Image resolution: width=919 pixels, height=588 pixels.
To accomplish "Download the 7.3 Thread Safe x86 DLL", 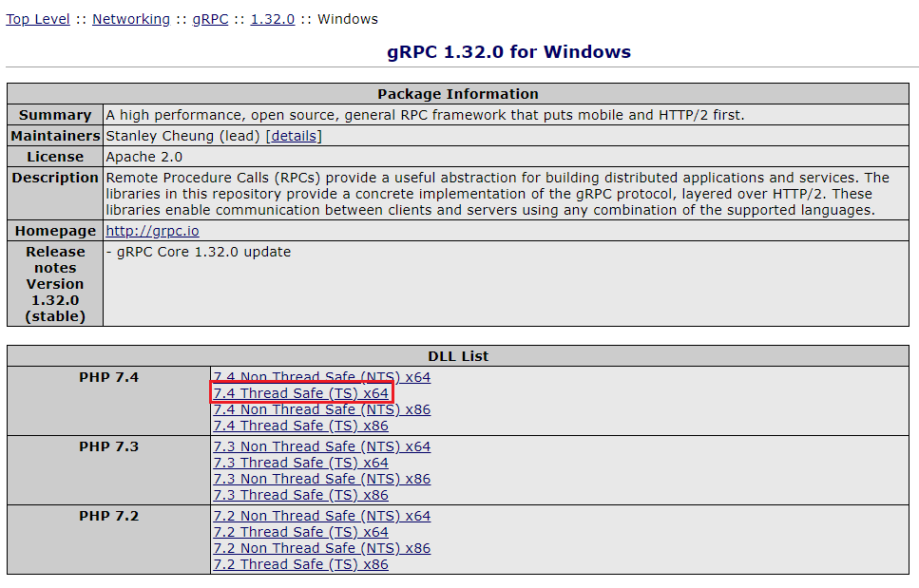I will 301,495.
